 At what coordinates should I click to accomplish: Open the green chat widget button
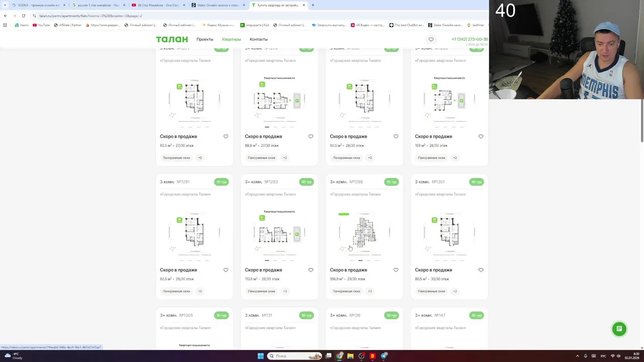(x=619, y=329)
